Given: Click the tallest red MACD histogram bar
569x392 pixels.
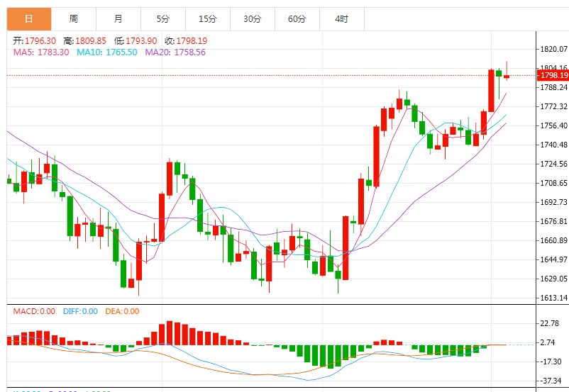Looking at the screenshot, I should pyautogui.click(x=170, y=333).
